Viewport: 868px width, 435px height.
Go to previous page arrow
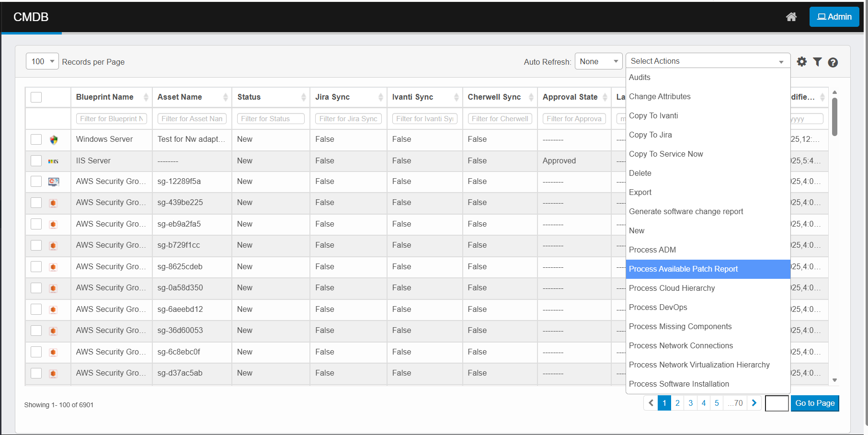point(651,403)
